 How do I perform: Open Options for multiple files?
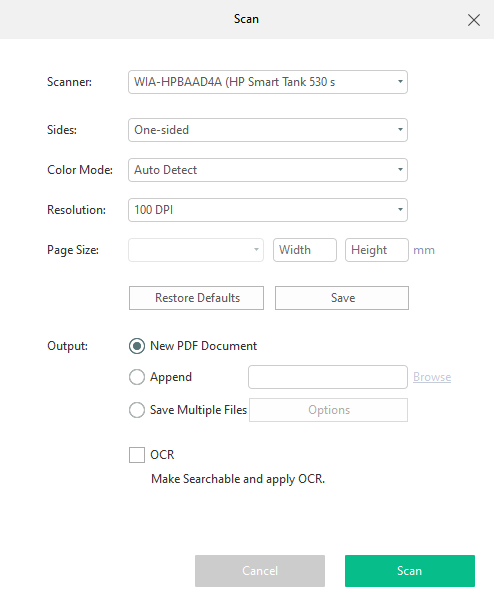tap(328, 410)
